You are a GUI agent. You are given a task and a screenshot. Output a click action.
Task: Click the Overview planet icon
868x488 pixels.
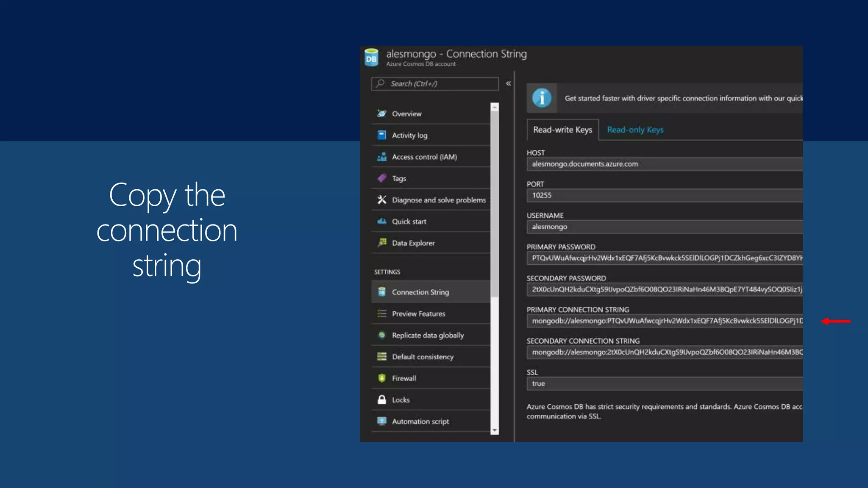click(381, 114)
